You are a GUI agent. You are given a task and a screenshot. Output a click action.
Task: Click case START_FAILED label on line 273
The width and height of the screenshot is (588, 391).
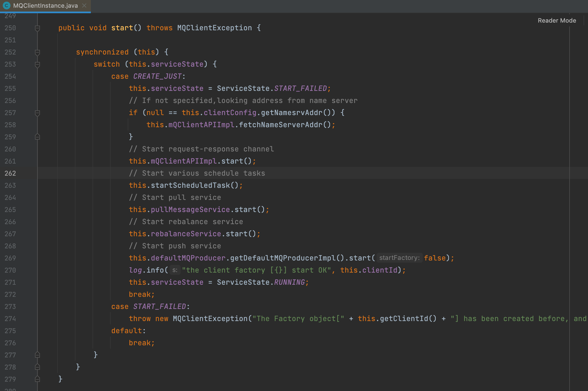tap(151, 306)
